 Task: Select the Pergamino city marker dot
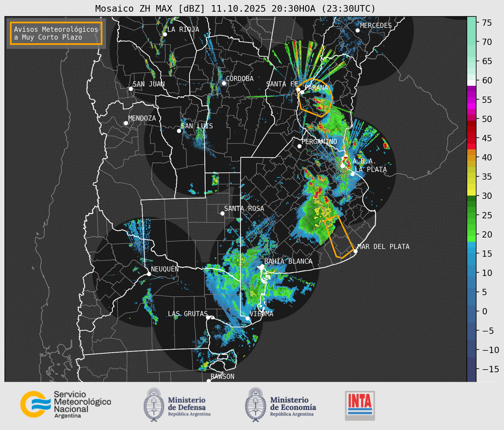[299, 146]
